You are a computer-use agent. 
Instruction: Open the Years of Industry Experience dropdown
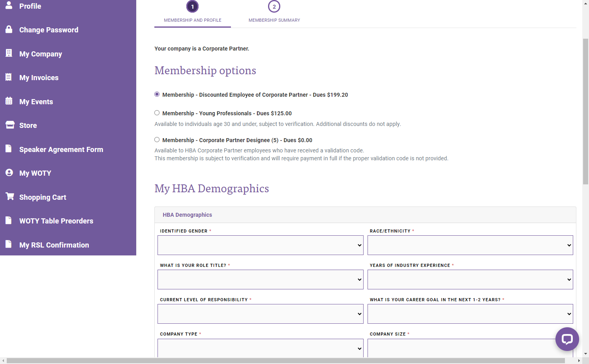coord(470,280)
